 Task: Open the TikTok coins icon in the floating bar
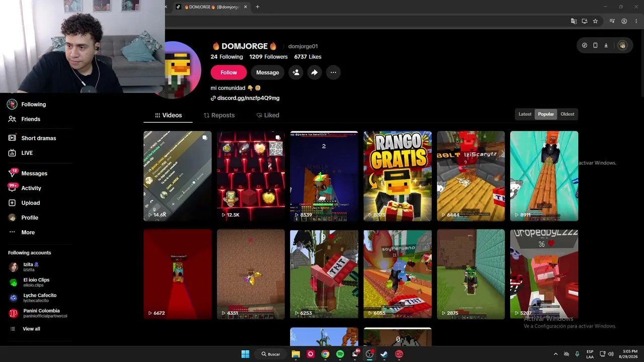pos(585,45)
